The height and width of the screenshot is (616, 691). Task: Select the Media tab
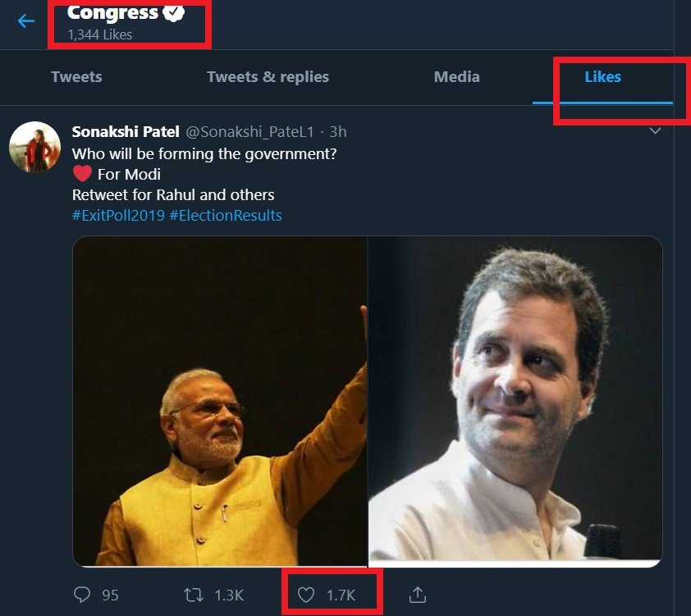tap(456, 77)
